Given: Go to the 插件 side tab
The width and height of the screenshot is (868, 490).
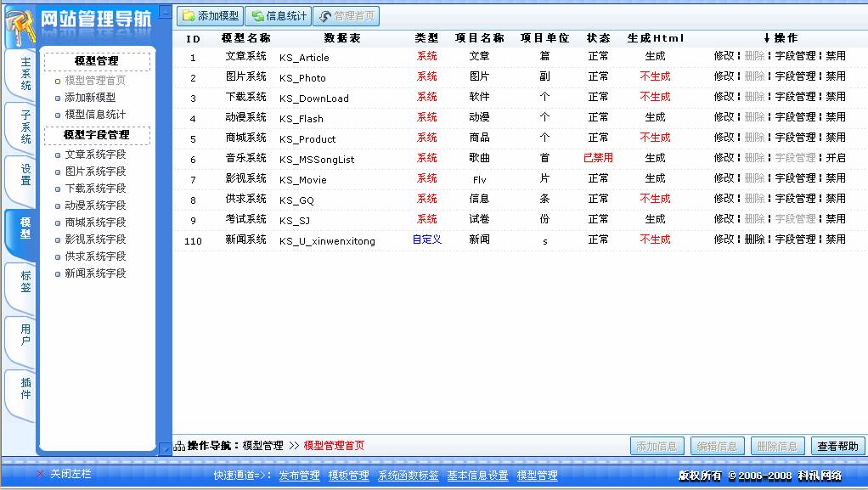Looking at the screenshot, I should (25, 388).
